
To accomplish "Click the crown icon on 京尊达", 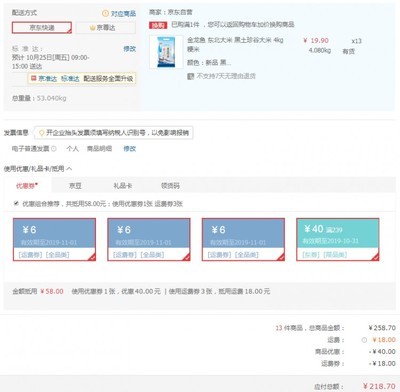I will click(92, 28).
